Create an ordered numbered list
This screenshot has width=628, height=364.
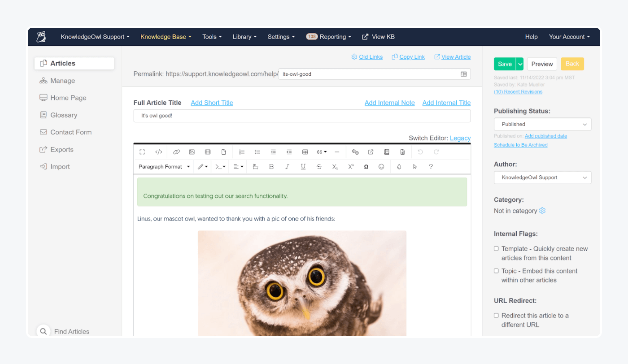pyautogui.click(x=242, y=152)
